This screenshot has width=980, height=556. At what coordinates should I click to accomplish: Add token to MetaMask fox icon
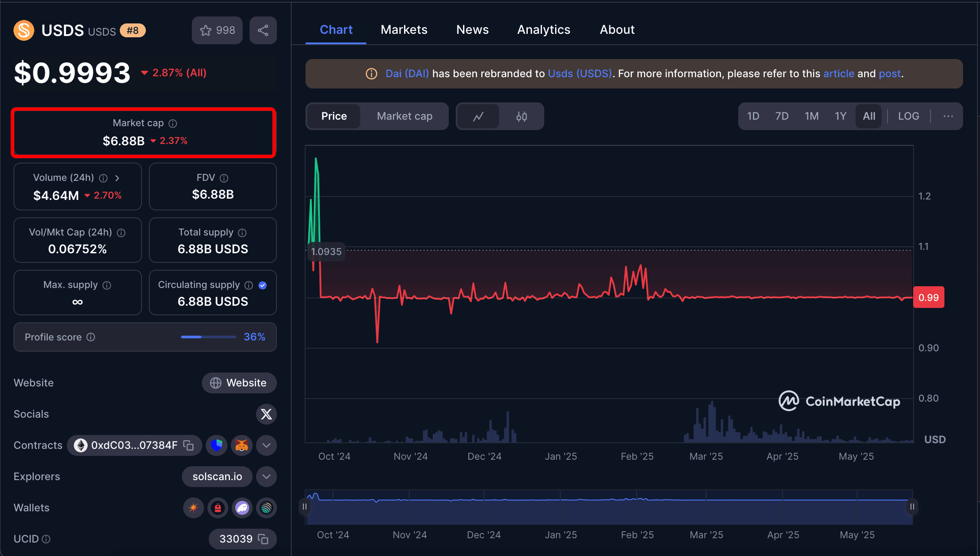pos(242,445)
